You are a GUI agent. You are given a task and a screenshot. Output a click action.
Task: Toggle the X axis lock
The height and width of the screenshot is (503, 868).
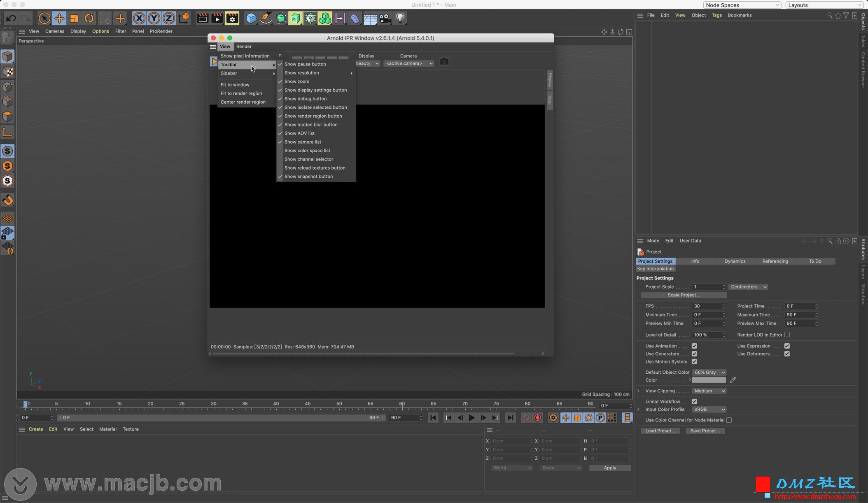[x=139, y=18]
